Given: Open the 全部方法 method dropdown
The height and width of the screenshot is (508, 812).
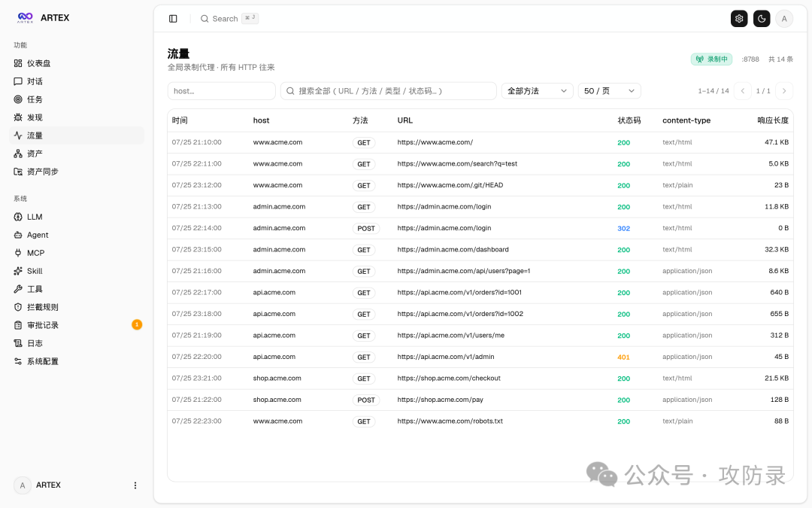Looking at the screenshot, I should click(x=537, y=91).
